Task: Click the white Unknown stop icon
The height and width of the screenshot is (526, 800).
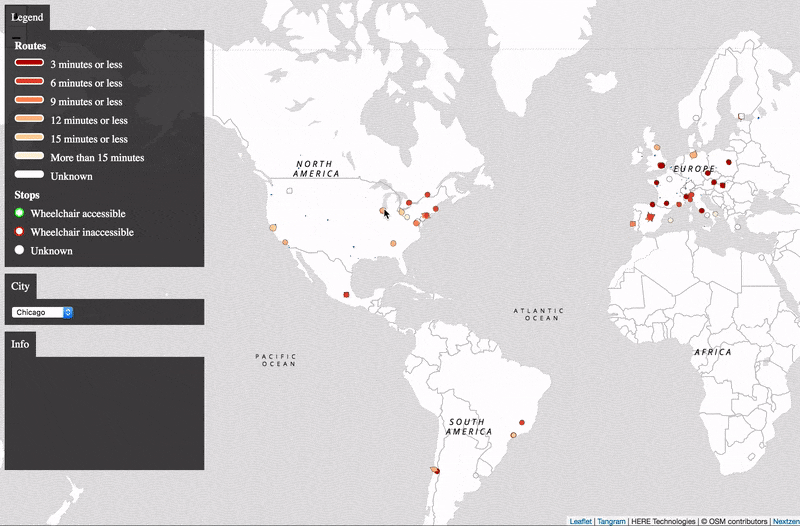Action: [19, 250]
